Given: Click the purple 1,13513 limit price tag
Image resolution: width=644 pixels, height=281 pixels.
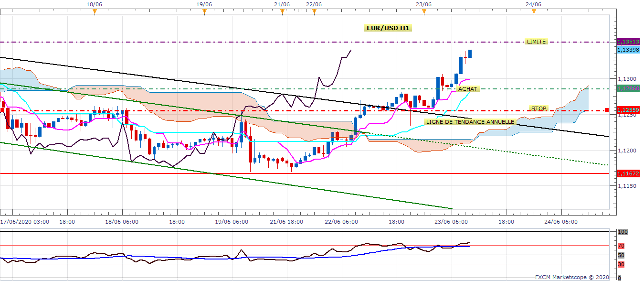Looking at the screenshot, I should click(628, 42).
